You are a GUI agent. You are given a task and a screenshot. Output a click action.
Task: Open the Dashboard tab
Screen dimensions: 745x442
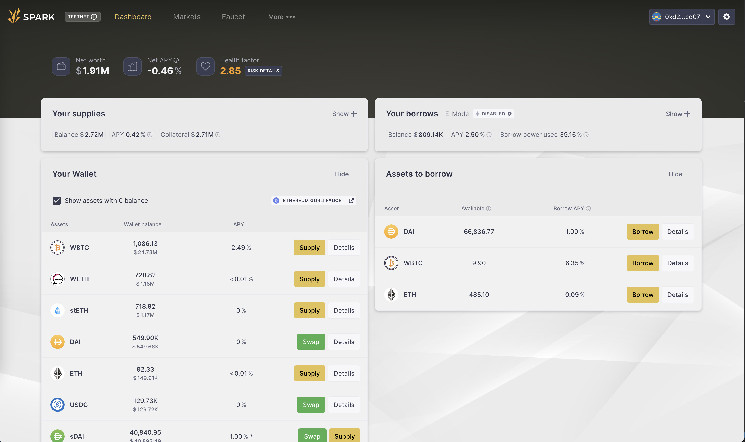pyautogui.click(x=133, y=17)
